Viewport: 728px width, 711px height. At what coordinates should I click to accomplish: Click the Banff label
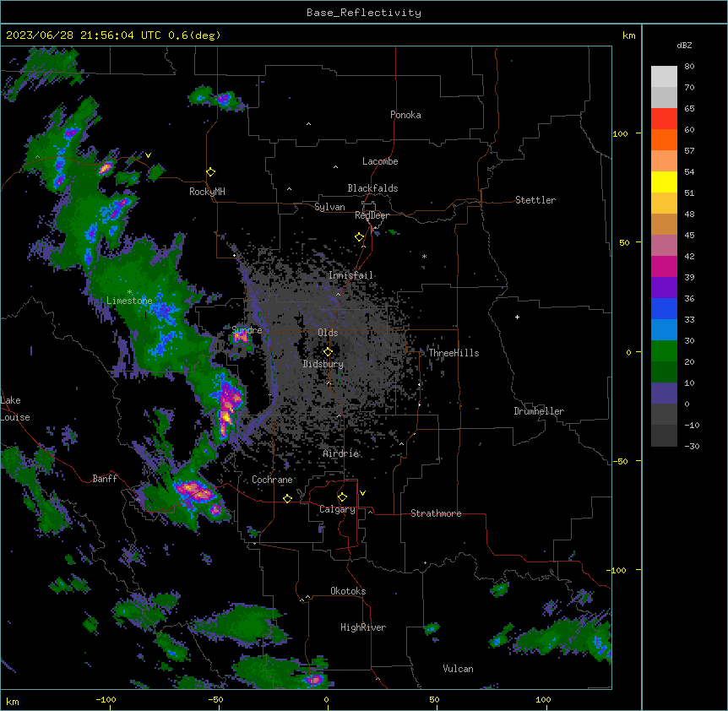tap(105, 479)
